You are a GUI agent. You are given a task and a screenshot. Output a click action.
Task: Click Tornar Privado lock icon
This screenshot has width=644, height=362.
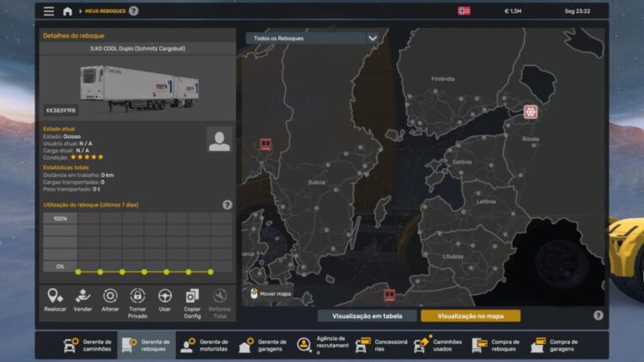tap(137, 295)
